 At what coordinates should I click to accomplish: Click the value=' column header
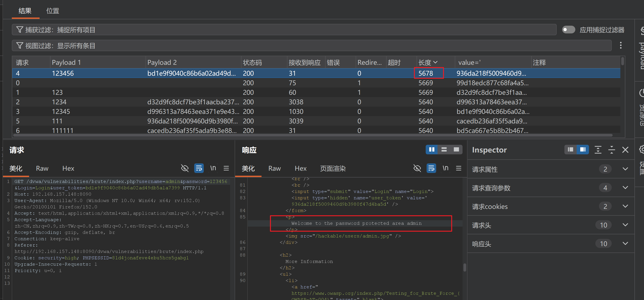click(493, 62)
